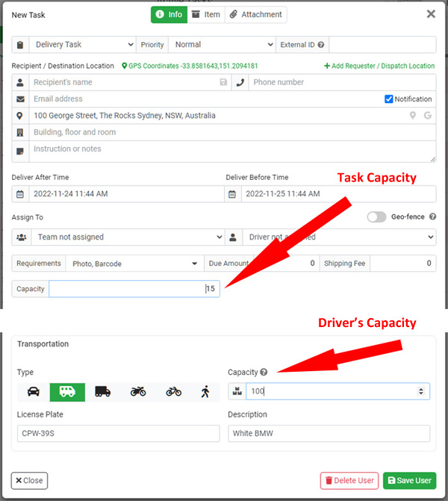Select the bicycle transportation type
Viewport: 448px width, 501px height.
point(173,392)
